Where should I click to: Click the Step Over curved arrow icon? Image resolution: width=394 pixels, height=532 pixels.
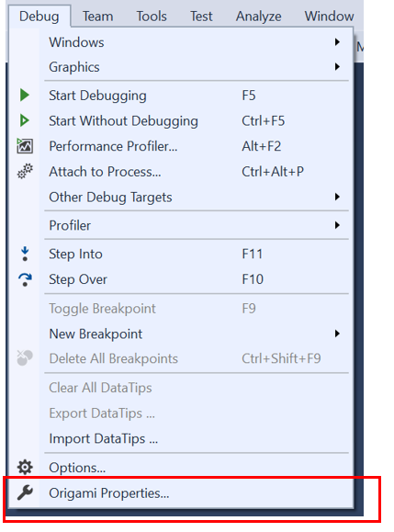click(25, 279)
